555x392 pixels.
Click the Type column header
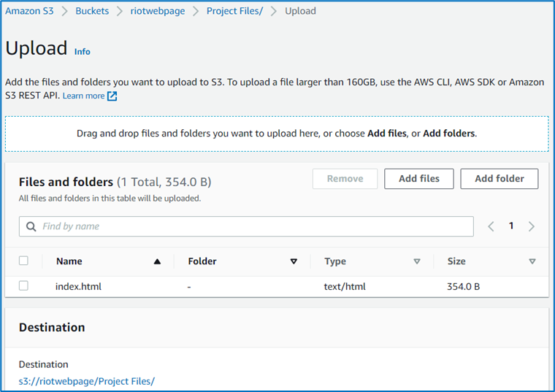coord(335,261)
